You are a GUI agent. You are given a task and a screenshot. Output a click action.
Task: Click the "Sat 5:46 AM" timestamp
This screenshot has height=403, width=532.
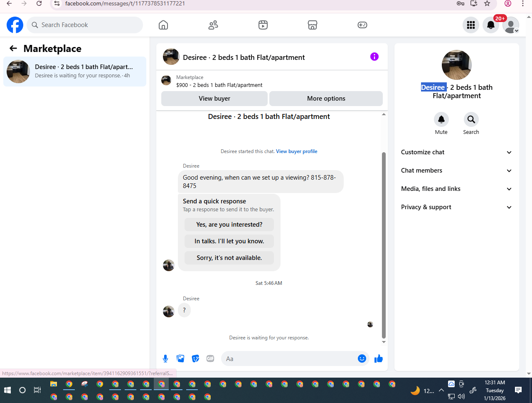click(x=269, y=283)
